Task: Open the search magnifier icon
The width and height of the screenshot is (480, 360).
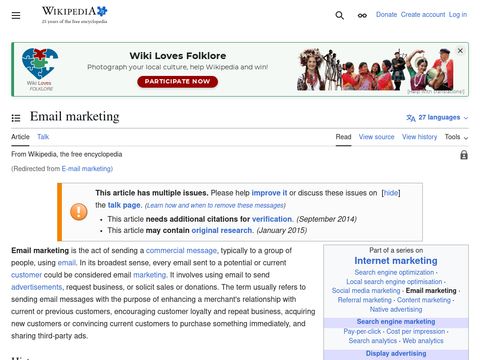Action: 339,15
